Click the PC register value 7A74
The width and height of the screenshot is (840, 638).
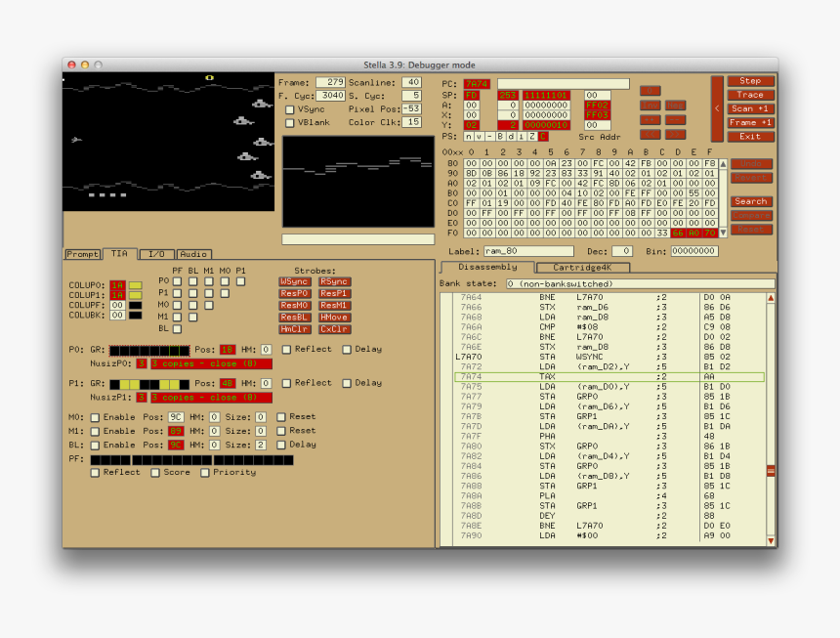coord(477,84)
